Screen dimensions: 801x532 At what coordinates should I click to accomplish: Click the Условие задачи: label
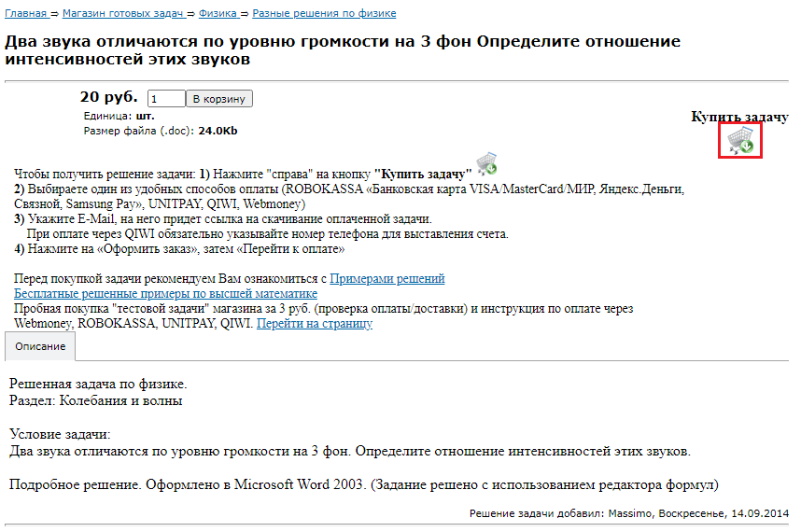(x=60, y=435)
